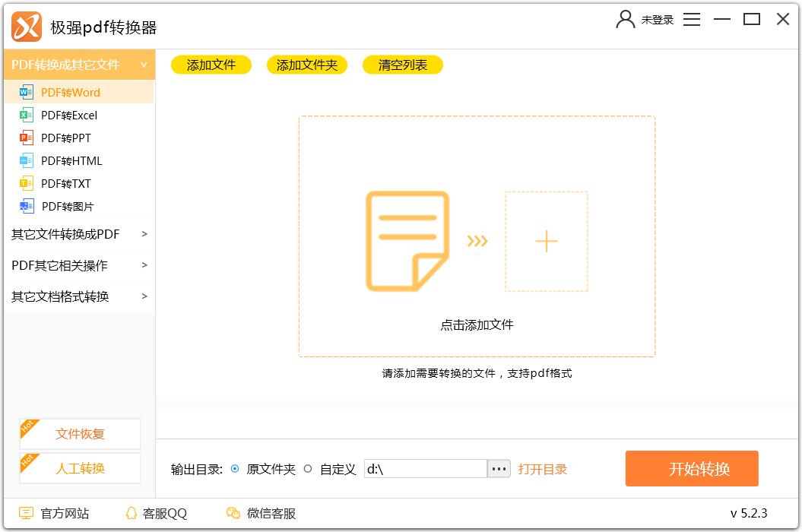Select the 自定义 output radio button

coord(308,469)
